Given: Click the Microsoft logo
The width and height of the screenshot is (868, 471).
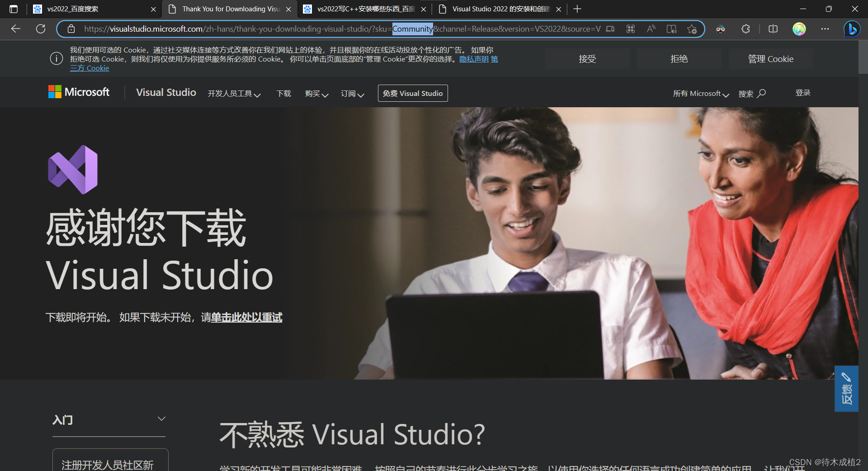Looking at the screenshot, I should (79, 92).
